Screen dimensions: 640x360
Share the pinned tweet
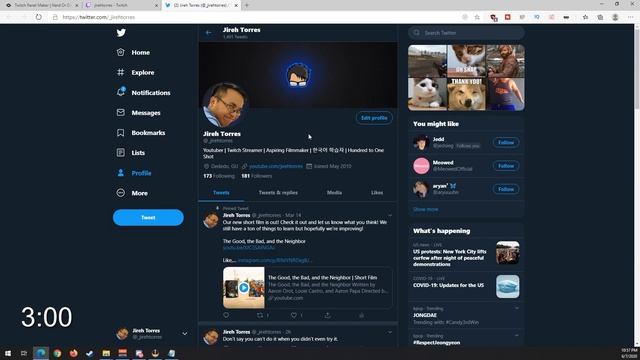(x=327, y=315)
